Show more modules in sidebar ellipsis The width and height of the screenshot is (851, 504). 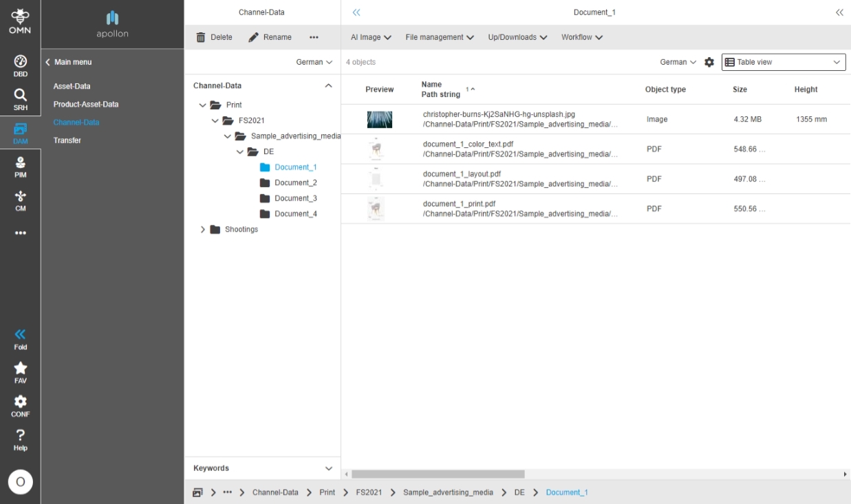click(20, 233)
